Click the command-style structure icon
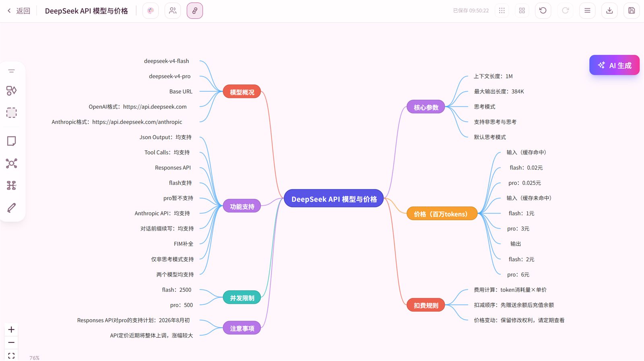The image size is (644, 361). [x=12, y=186]
